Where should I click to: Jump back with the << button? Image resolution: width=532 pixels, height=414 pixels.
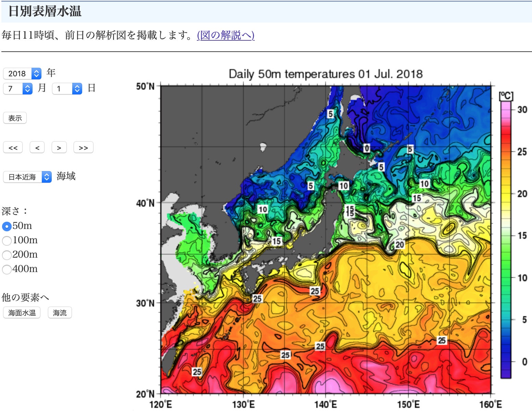[13, 147]
